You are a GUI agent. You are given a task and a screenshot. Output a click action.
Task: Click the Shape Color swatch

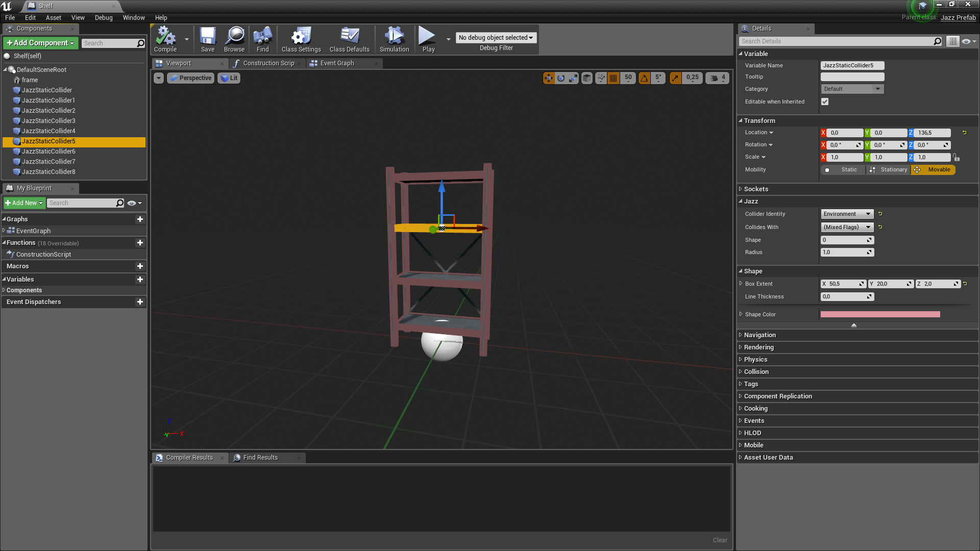point(880,315)
